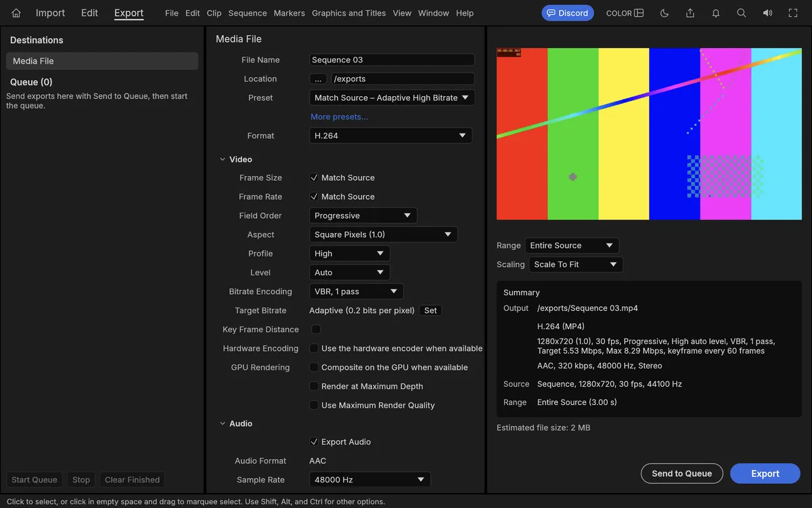This screenshot has height=508, width=812.
Task: Click the More presets link
Action: pyautogui.click(x=340, y=117)
